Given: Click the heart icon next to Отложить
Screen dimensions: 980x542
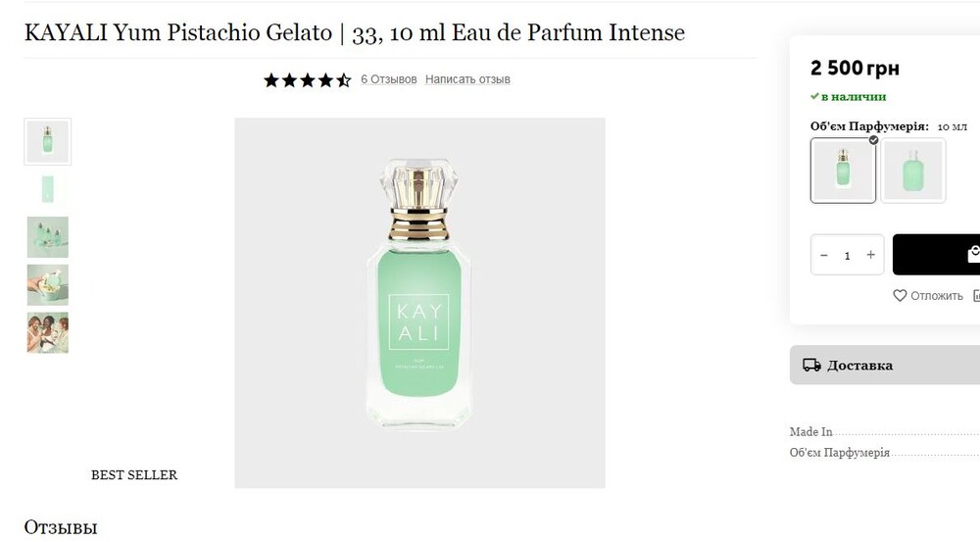Looking at the screenshot, I should coord(900,296).
